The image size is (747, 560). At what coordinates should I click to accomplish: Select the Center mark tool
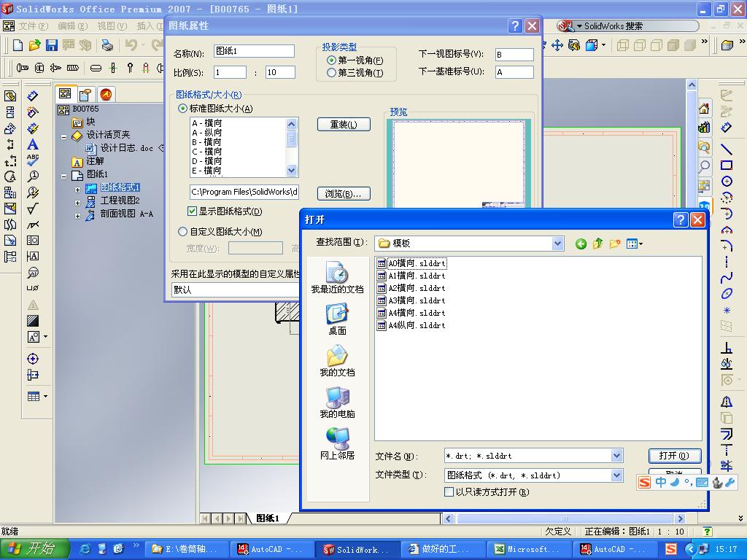(x=32, y=359)
